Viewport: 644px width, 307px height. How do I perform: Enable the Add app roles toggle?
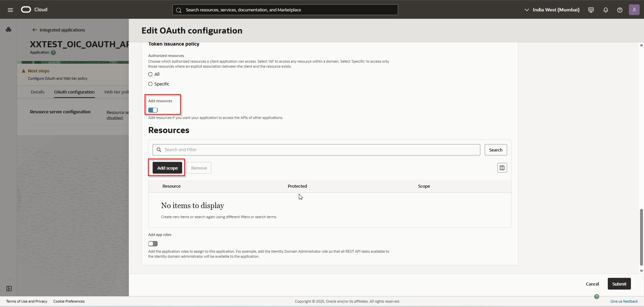point(153,244)
